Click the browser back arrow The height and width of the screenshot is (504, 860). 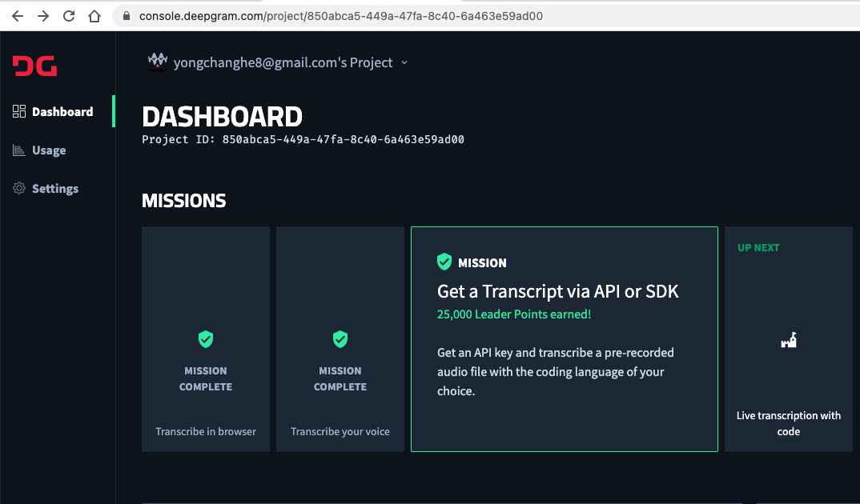coord(18,16)
